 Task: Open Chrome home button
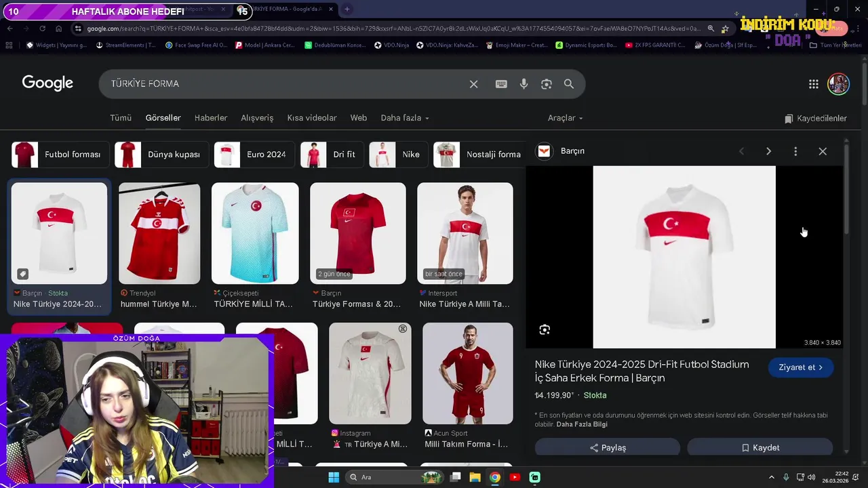tap(58, 28)
